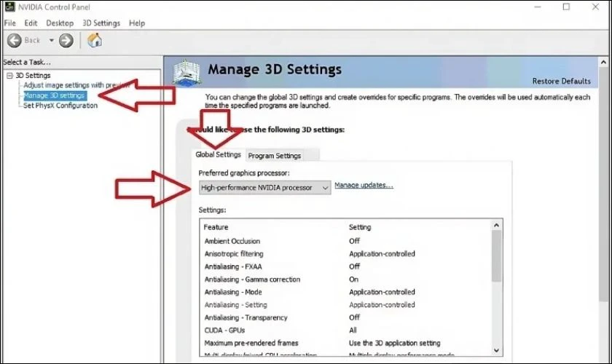Select Set PhysX Configuration
The image size is (612, 364).
60,106
